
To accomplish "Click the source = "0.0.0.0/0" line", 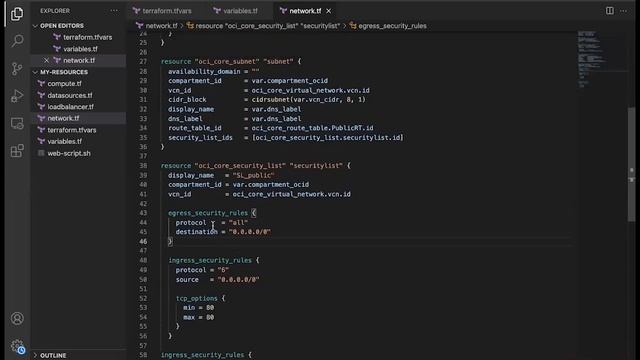I will pos(217,280).
